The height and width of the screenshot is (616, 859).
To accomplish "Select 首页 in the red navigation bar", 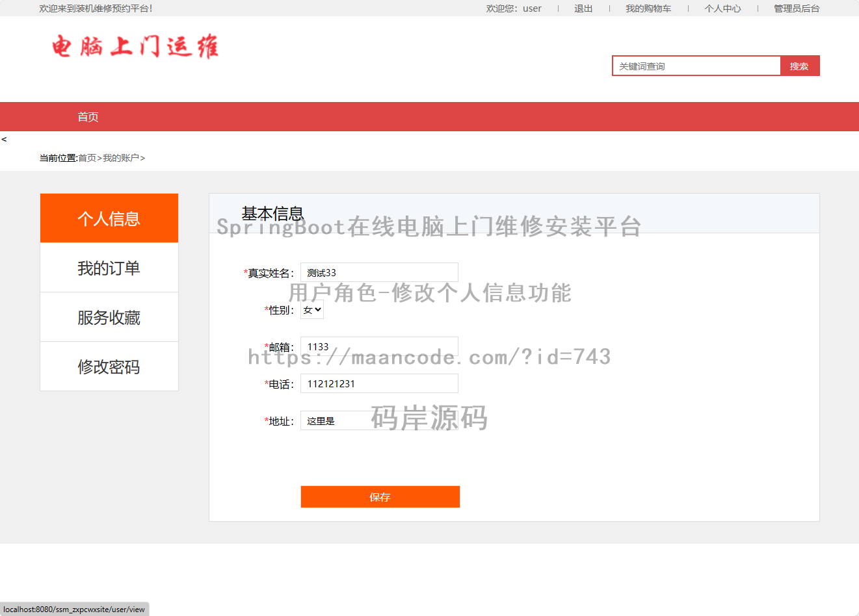I will 88,117.
